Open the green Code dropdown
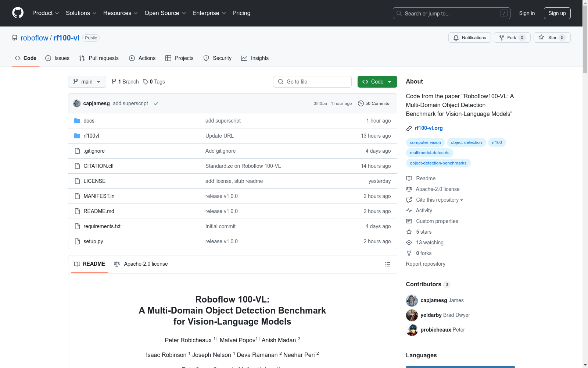Screen dimensions: 588x368 [377, 82]
